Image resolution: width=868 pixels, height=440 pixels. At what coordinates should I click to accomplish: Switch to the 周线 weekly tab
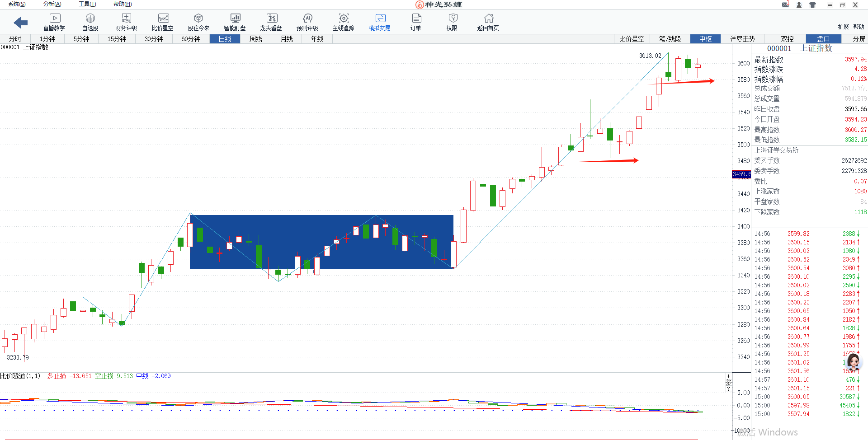255,39
